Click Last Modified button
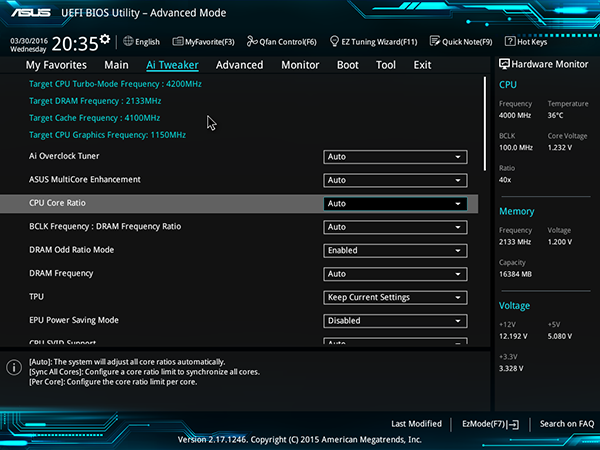The height and width of the screenshot is (450, 600). click(x=416, y=424)
